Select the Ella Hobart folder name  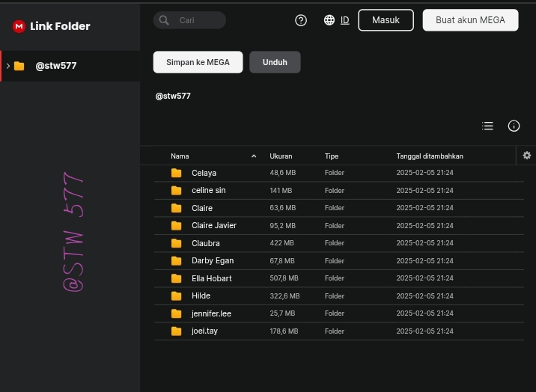tap(212, 278)
